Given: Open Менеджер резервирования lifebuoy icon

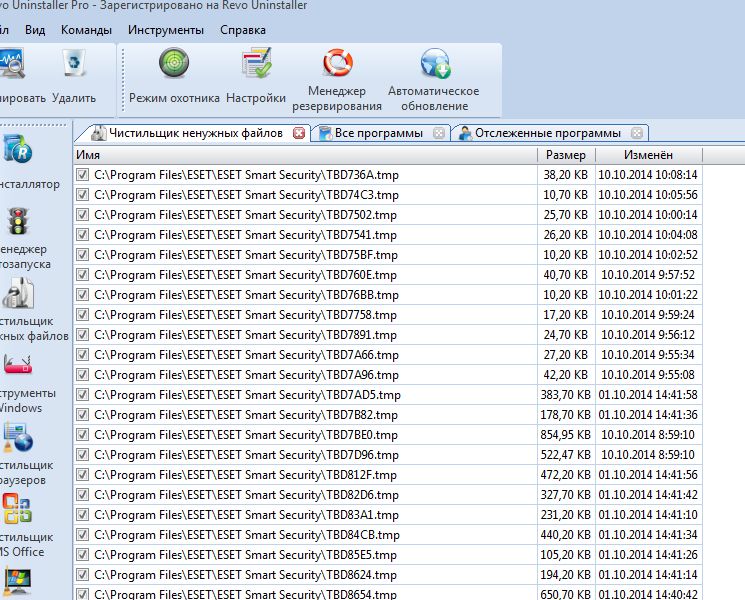Looking at the screenshot, I should point(337,62).
